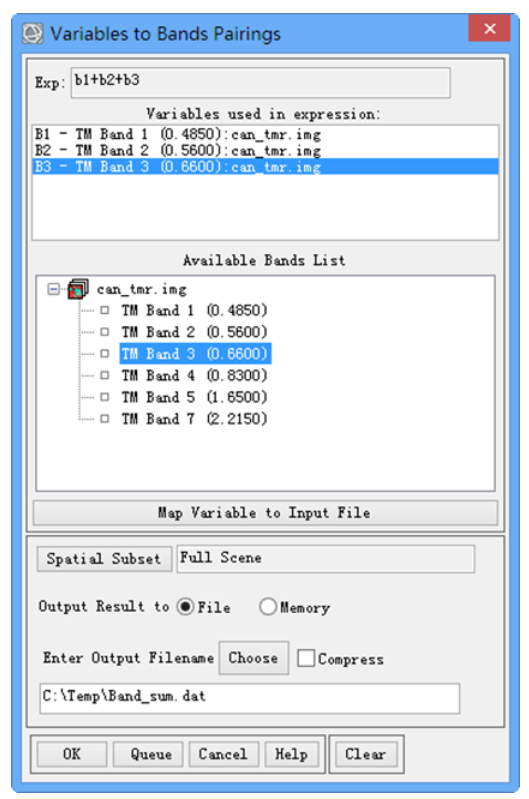The height and width of the screenshot is (799, 529).
Task: Select the B2 variable row
Action: [266, 151]
